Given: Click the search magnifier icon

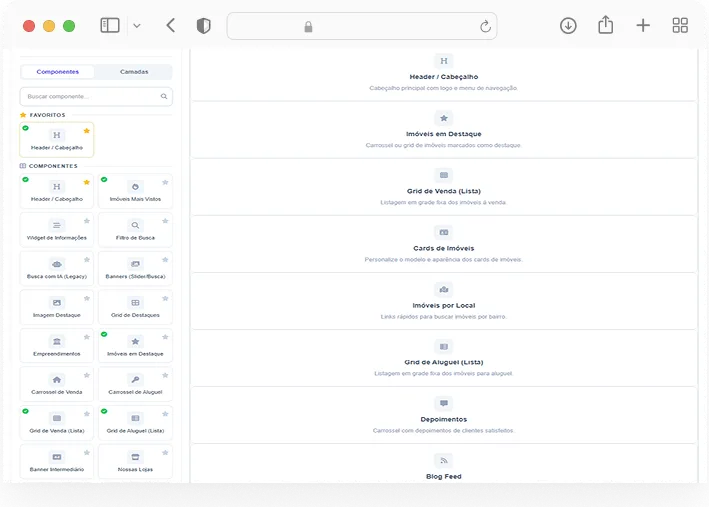Looking at the screenshot, I should 164,96.
